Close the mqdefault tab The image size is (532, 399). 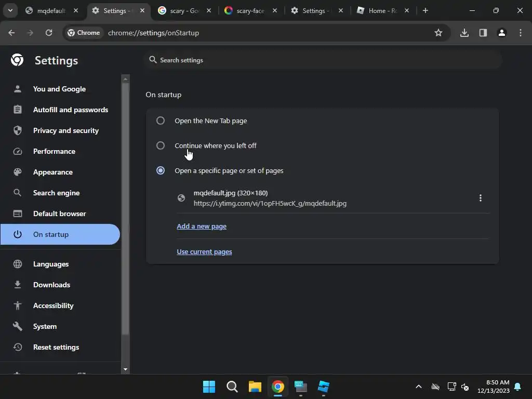point(76,10)
